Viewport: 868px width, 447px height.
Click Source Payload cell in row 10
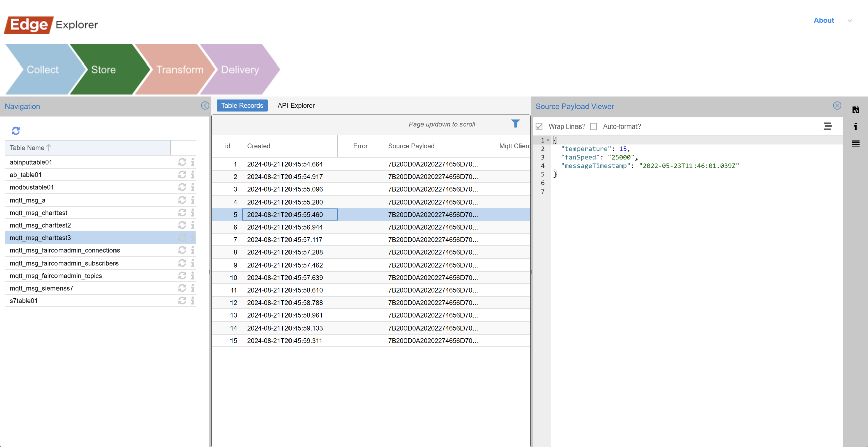pyautogui.click(x=433, y=278)
